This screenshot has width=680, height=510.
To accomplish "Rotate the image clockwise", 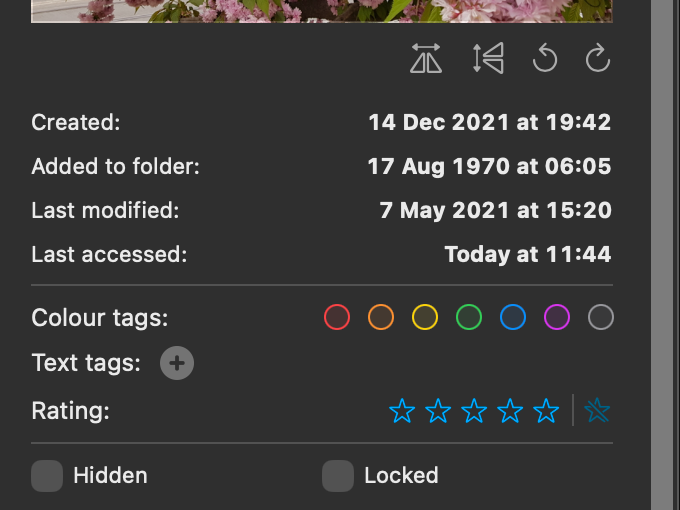I will [598, 60].
